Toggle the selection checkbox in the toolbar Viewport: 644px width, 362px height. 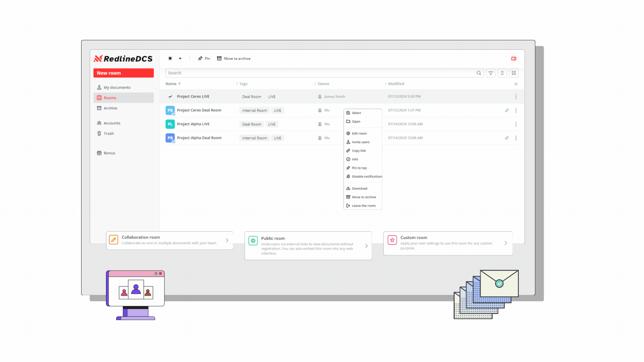170,58
